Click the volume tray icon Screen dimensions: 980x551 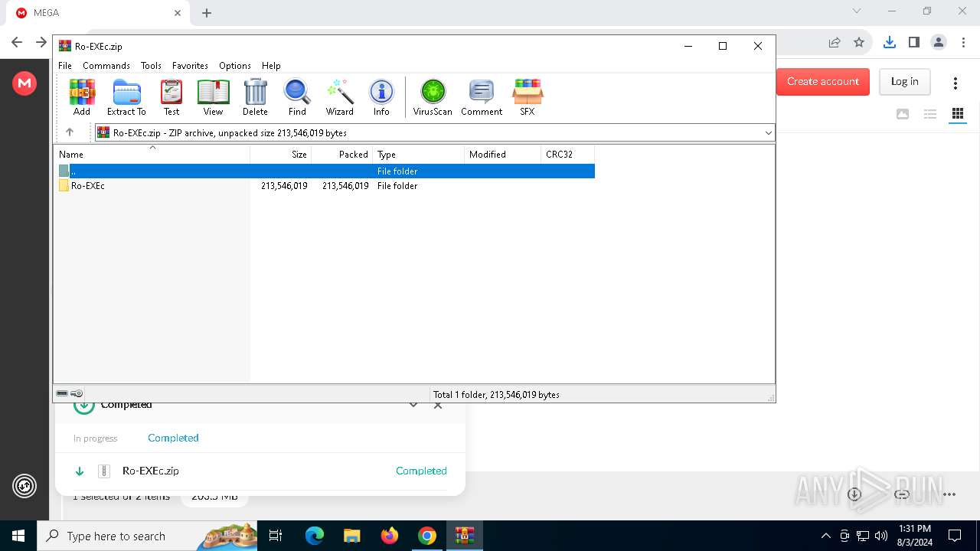[x=881, y=536]
